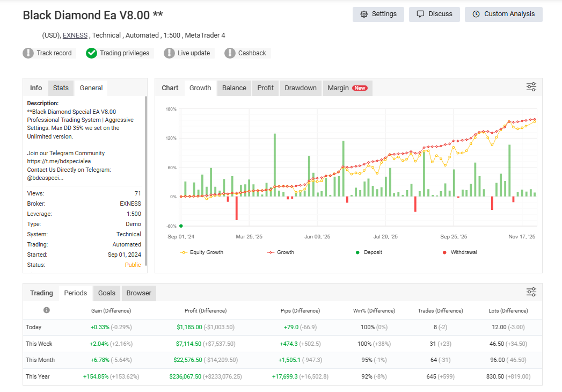Click the description panel scrollbar
The width and height of the screenshot is (562, 392).
(145, 140)
